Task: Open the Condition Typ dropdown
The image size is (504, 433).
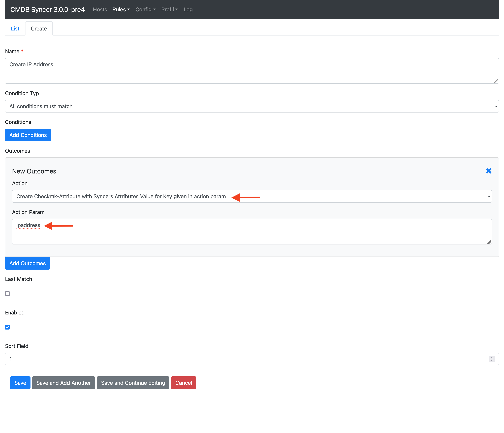Action: [x=252, y=106]
